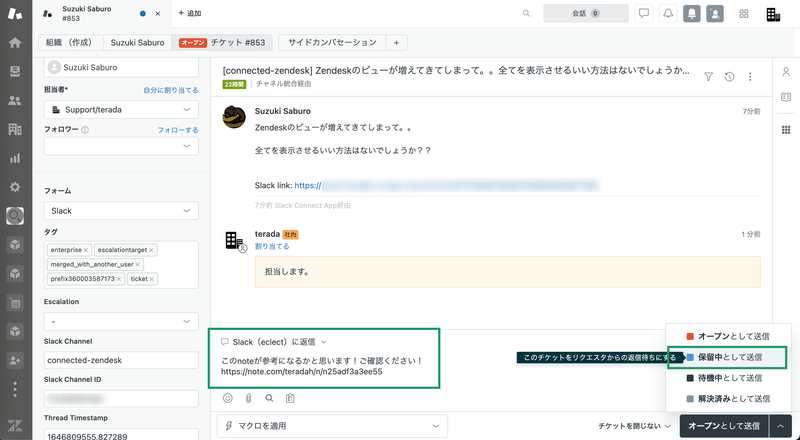Click the Thread Timestamp input field
The height and width of the screenshot is (440, 800).
pyautogui.click(x=121, y=434)
